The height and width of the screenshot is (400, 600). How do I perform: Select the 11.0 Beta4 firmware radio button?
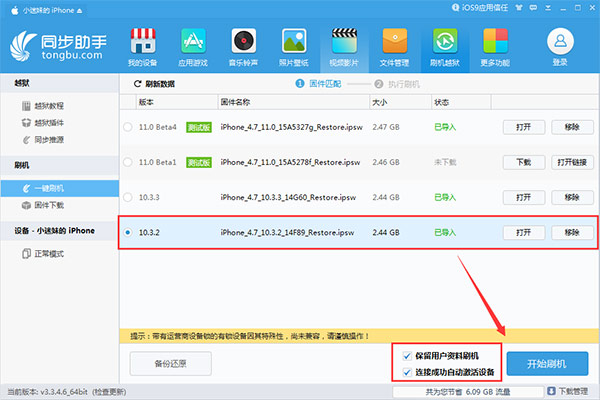click(x=128, y=127)
